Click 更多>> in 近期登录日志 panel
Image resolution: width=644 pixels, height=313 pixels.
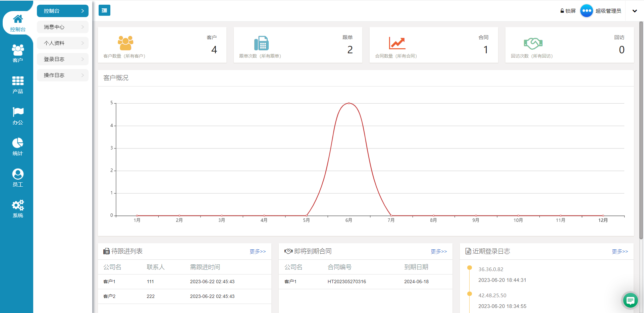(620, 251)
